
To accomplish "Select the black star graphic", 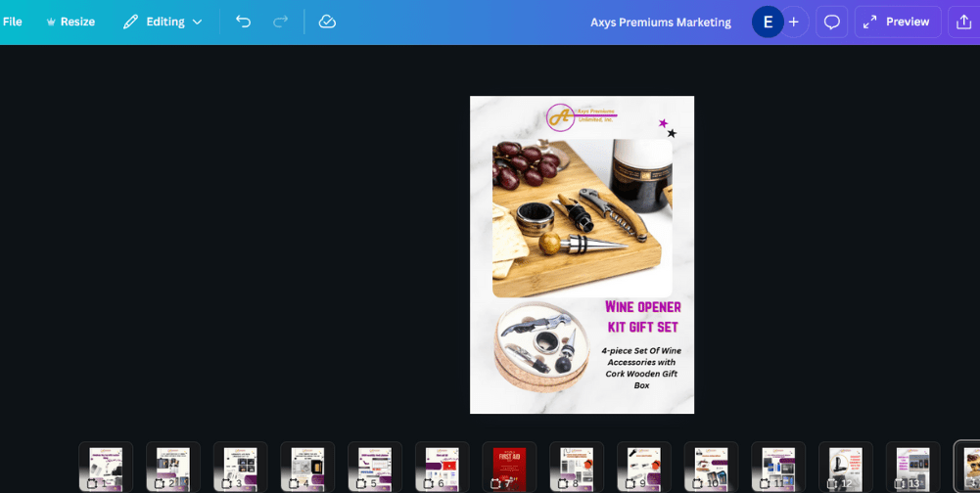I will coord(672,133).
